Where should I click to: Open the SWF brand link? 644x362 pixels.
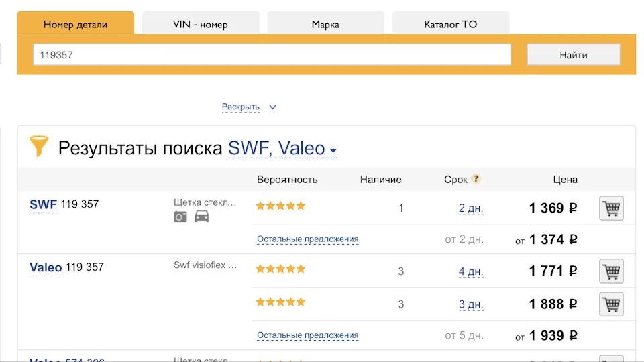(x=43, y=204)
